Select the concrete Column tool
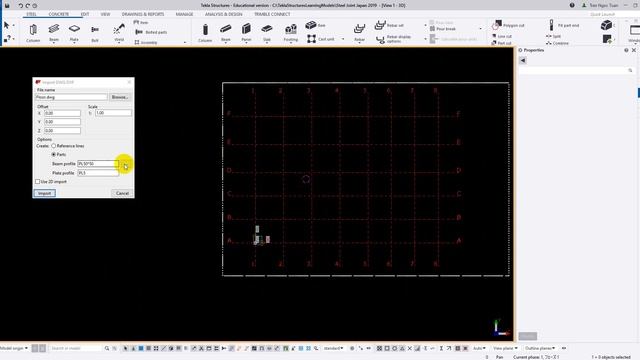Screen dimensions: 640x360 (205, 33)
